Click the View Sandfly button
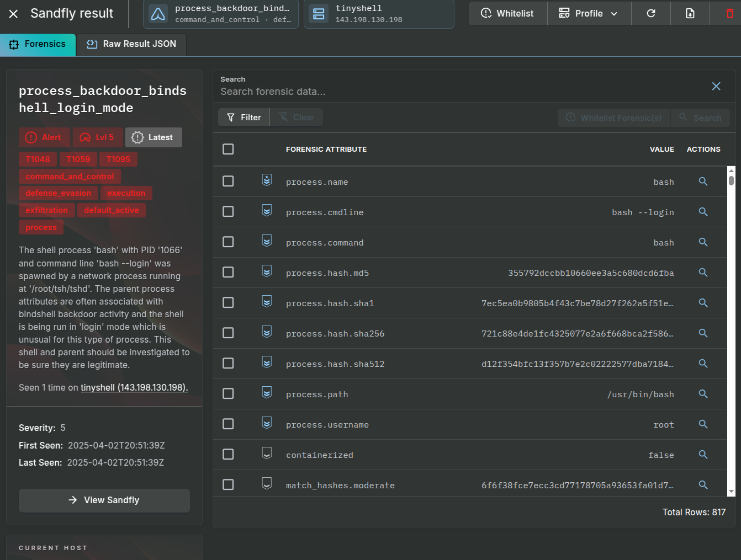Viewport: 741px width, 560px height. (104, 500)
